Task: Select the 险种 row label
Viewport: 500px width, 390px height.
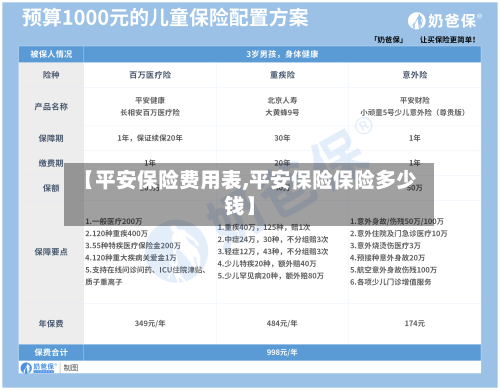Action: pos(51,75)
